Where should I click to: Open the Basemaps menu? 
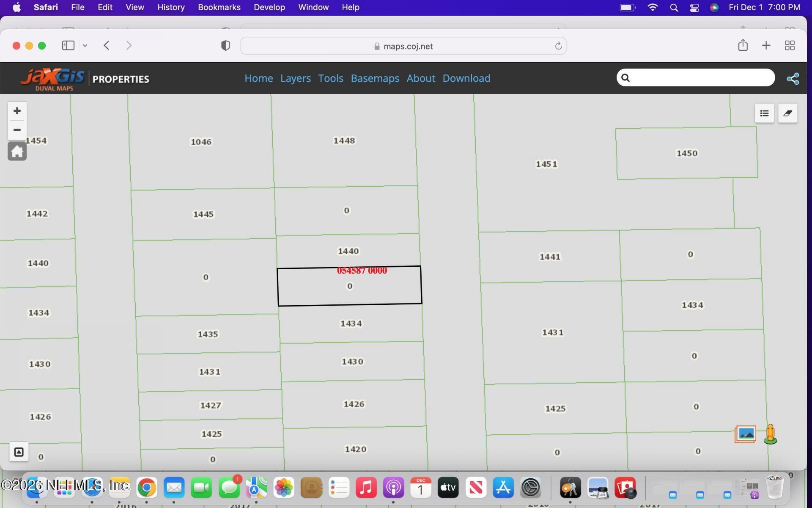[375, 78]
